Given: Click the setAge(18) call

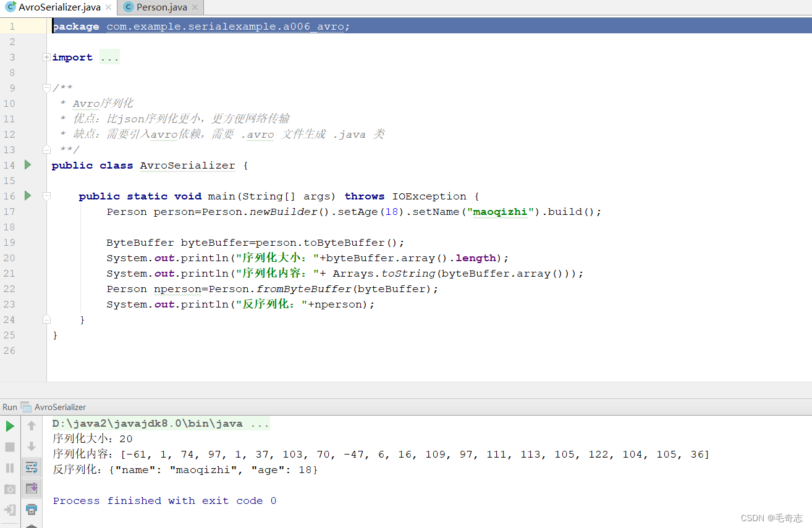Looking at the screenshot, I should 371,212.
